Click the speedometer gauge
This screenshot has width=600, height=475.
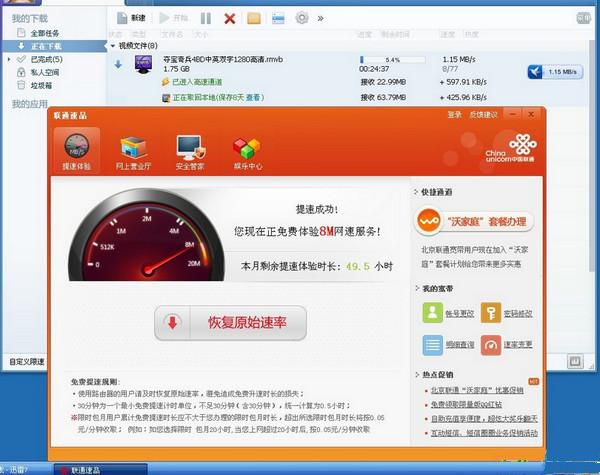[147, 235]
